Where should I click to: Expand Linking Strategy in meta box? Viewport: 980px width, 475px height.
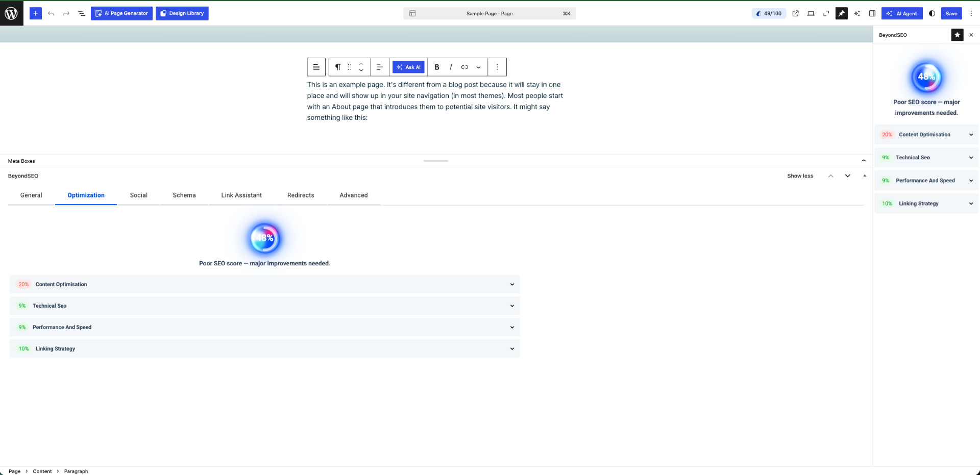264,348
